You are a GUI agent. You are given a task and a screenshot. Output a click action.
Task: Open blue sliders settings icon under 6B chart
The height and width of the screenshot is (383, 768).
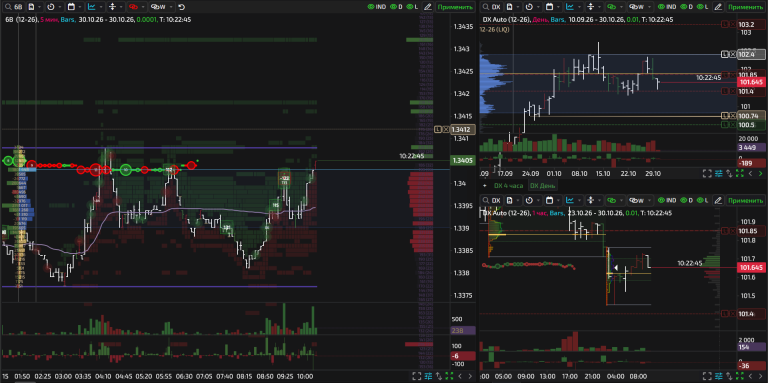(429, 376)
